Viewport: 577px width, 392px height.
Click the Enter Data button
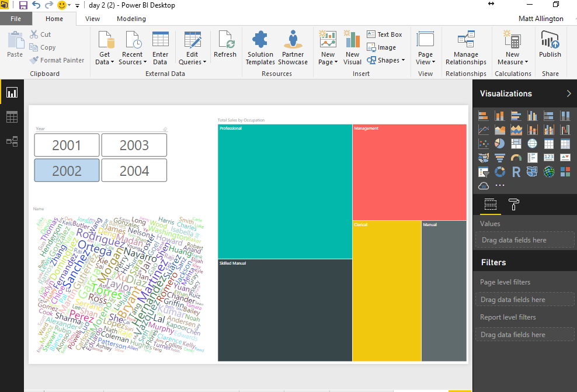pyautogui.click(x=161, y=48)
